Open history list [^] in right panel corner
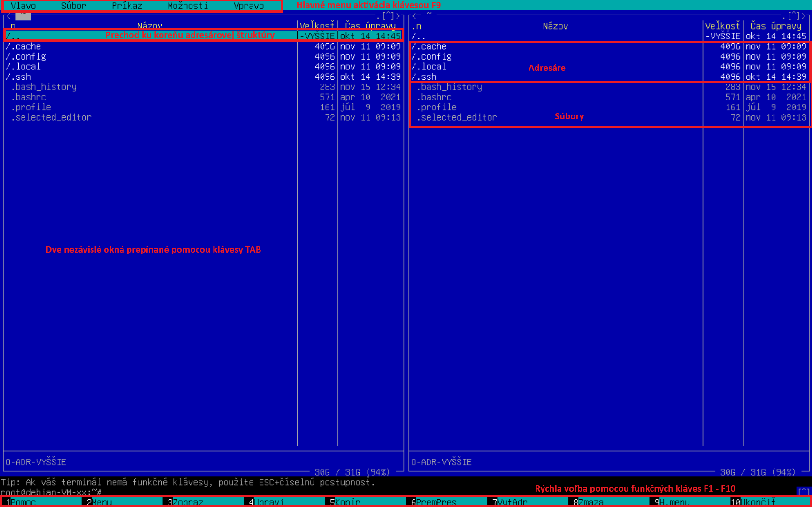The image size is (812, 507). pyautogui.click(x=794, y=16)
